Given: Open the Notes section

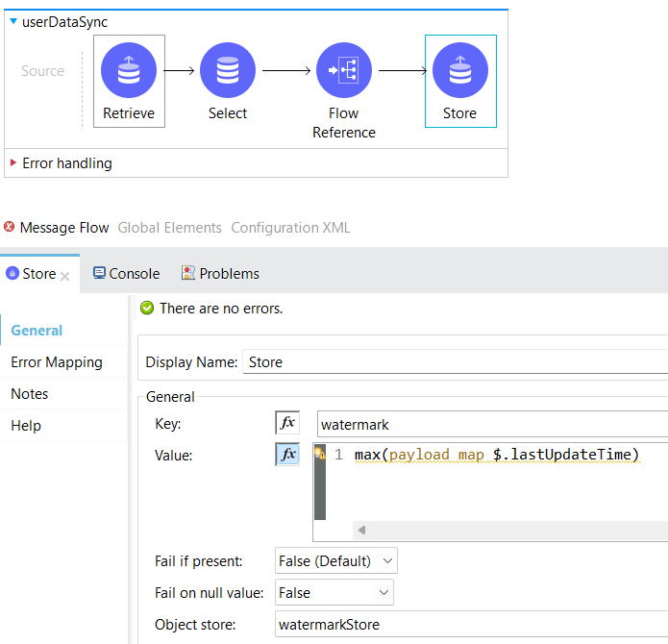Looking at the screenshot, I should tap(30, 394).
